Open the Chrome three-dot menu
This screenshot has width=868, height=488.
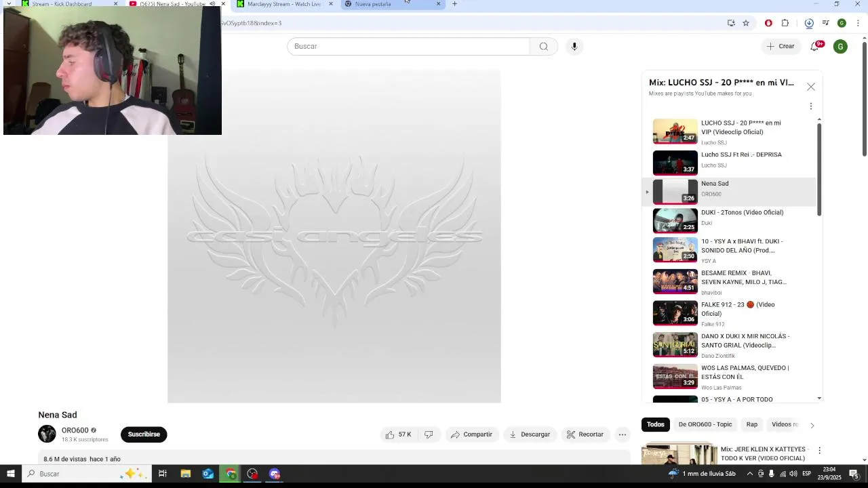tap(858, 23)
